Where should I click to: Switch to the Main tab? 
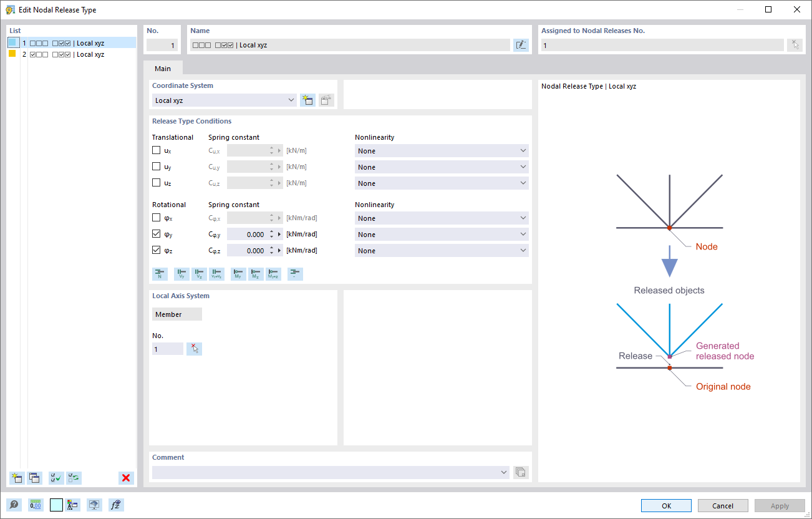pyautogui.click(x=162, y=69)
